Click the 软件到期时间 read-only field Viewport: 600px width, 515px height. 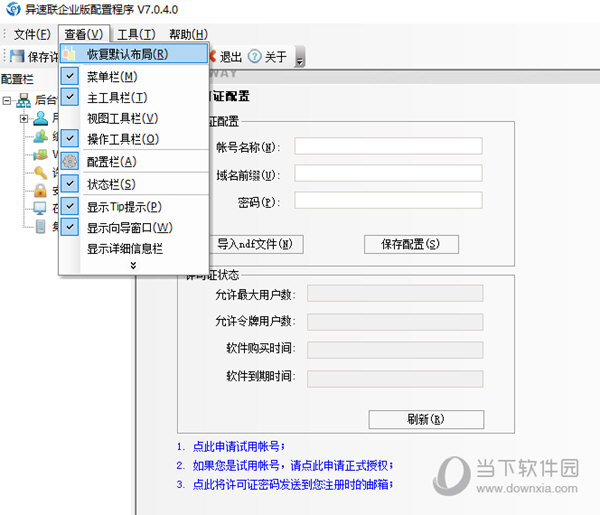point(395,379)
